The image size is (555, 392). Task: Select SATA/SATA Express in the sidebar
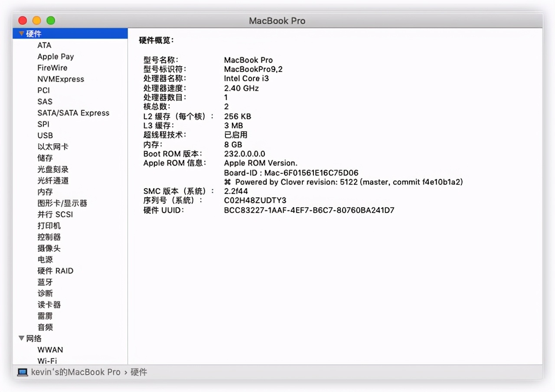tap(73, 113)
